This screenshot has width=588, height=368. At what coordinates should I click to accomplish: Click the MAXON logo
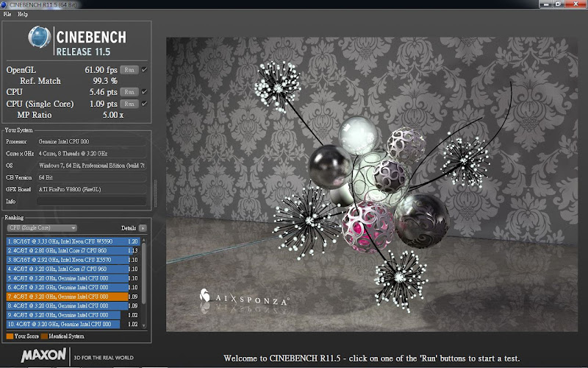[x=43, y=355]
